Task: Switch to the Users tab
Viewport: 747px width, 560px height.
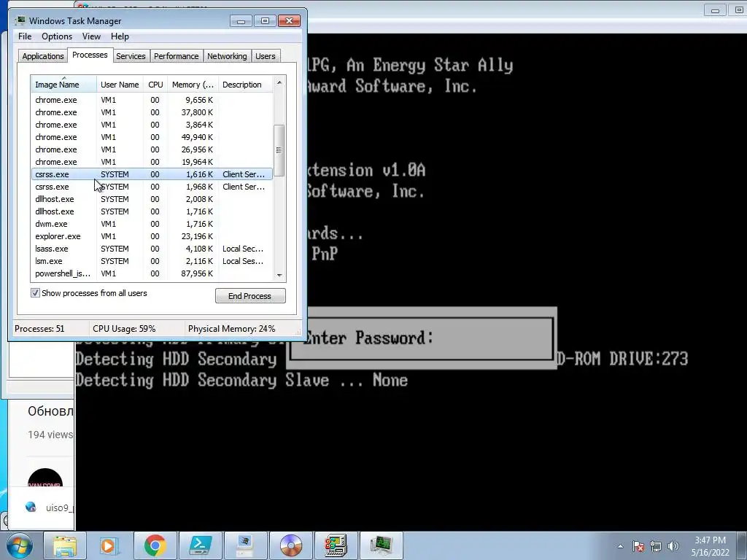Action: (266, 56)
